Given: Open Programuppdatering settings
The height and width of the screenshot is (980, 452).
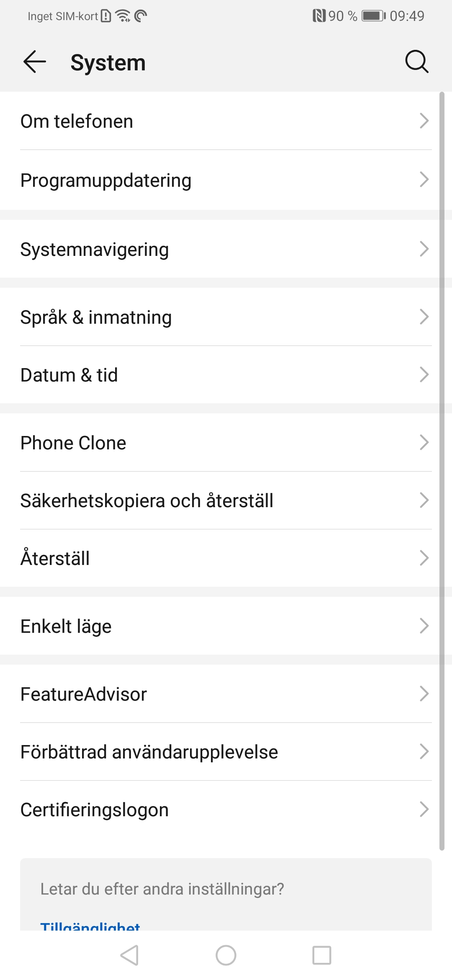Looking at the screenshot, I should (x=106, y=181).
